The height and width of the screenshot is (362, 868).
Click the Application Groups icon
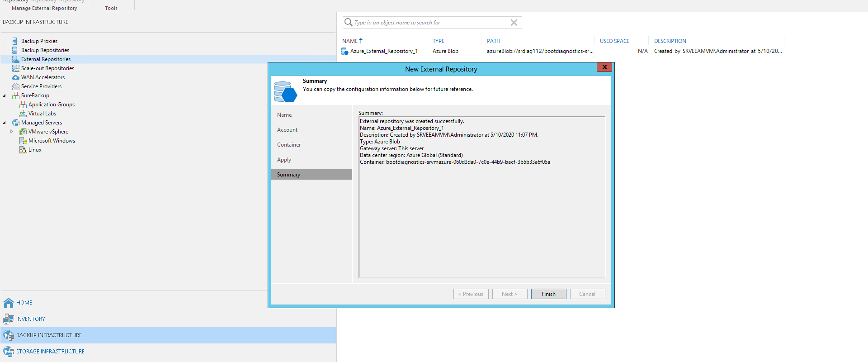point(23,105)
